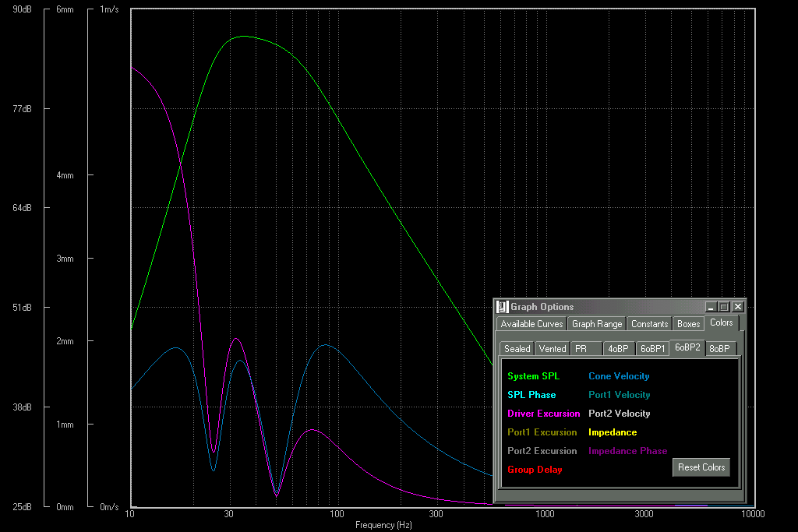Switch to the Sealed box tab
The height and width of the screenshot is (532, 798).
517,349
